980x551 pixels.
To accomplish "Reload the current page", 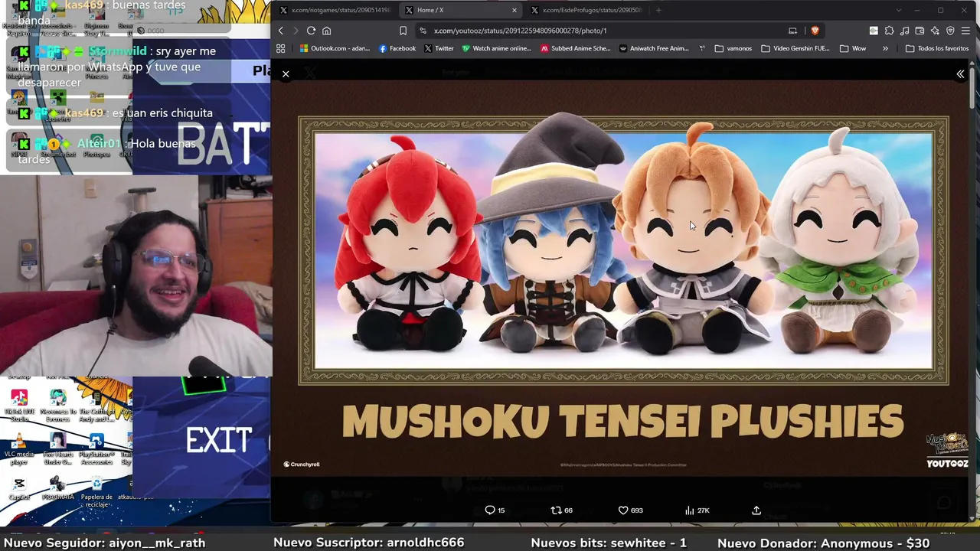I will point(311,31).
